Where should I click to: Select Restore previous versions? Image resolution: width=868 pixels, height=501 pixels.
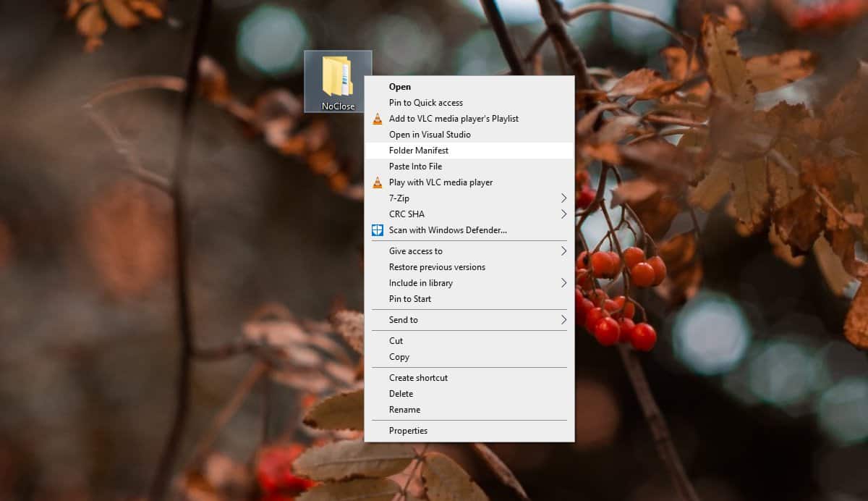469,267
